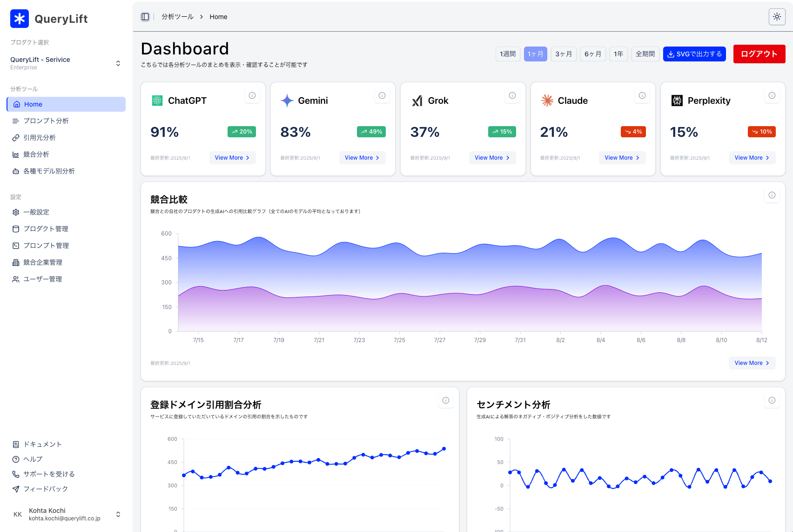Click the Gemini sparkle logo icon

point(287,101)
